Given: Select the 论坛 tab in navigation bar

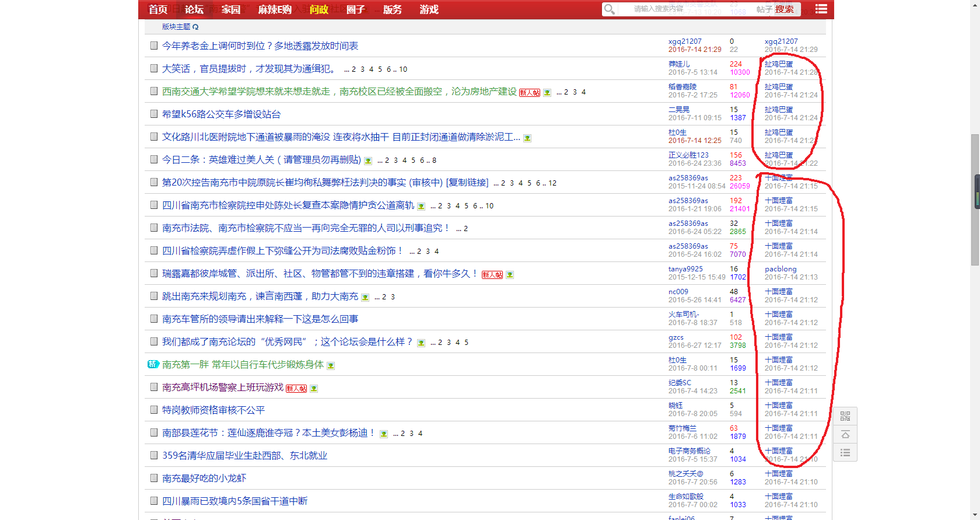Looking at the screenshot, I should (x=194, y=9).
